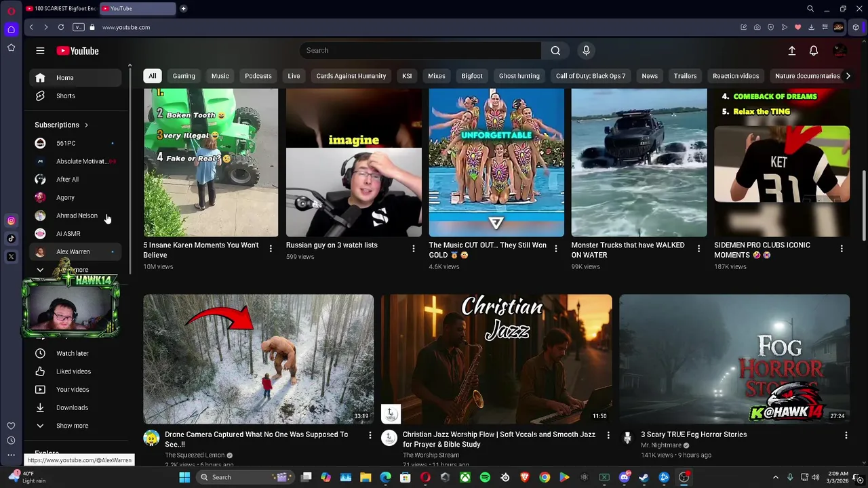Open options menu for Drone Camera video
This screenshot has height=488, width=868.
pos(370,434)
